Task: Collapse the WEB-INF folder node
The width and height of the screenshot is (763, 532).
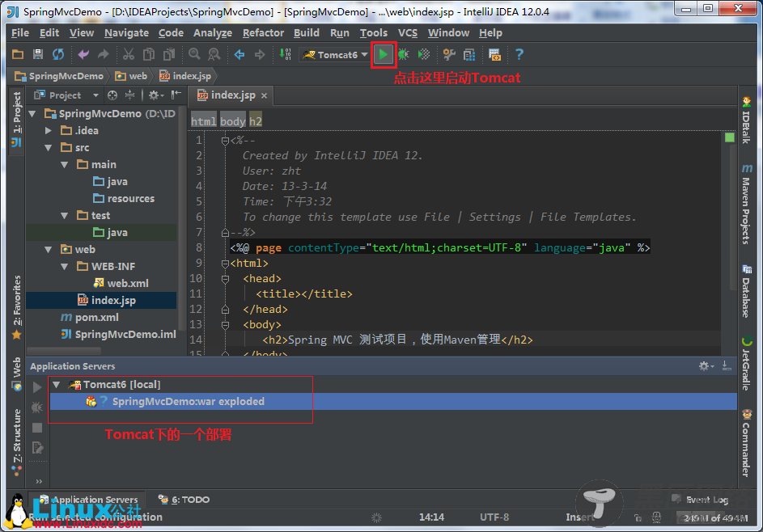Action: pos(64,267)
